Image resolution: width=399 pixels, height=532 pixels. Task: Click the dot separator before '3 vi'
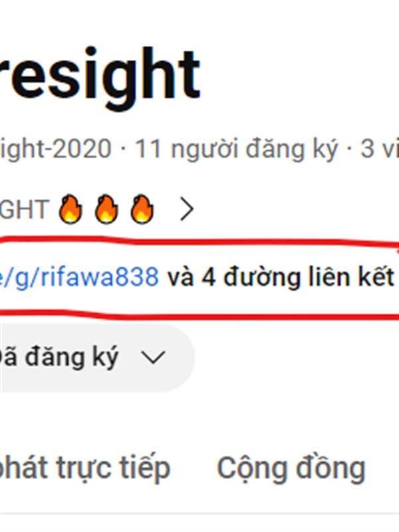point(349,149)
